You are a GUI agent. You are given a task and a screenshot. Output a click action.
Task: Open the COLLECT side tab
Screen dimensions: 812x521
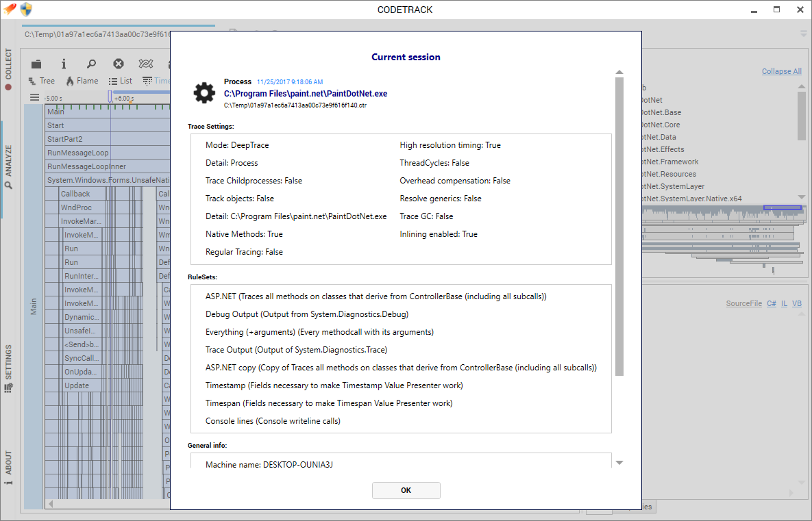click(8, 69)
